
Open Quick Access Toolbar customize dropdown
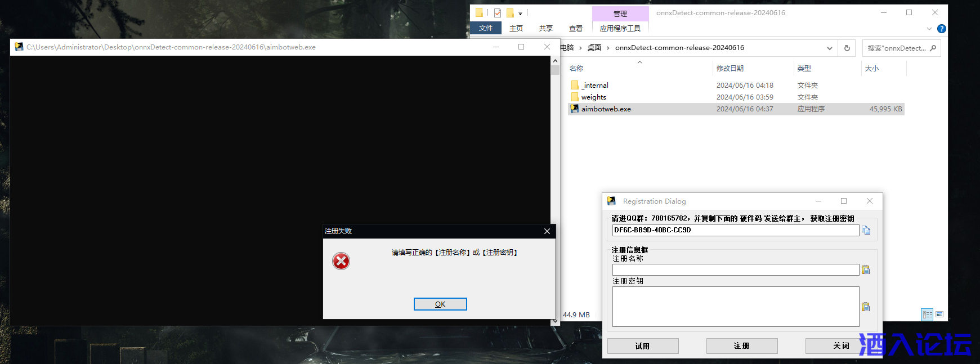(521, 13)
